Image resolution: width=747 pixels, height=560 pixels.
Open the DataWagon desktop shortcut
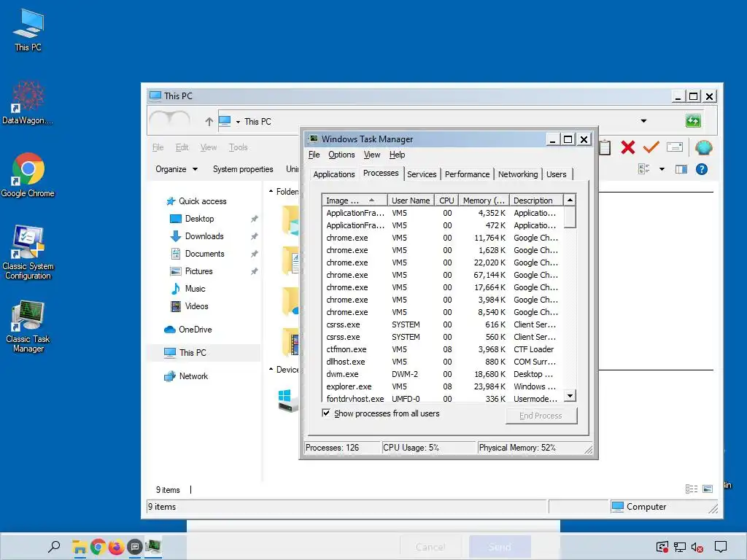[x=28, y=102]
